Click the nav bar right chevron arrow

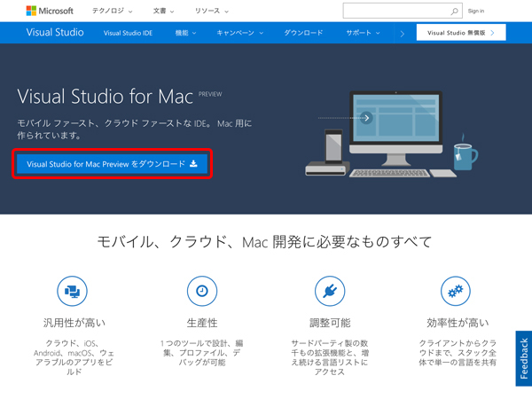click(402, 34)
